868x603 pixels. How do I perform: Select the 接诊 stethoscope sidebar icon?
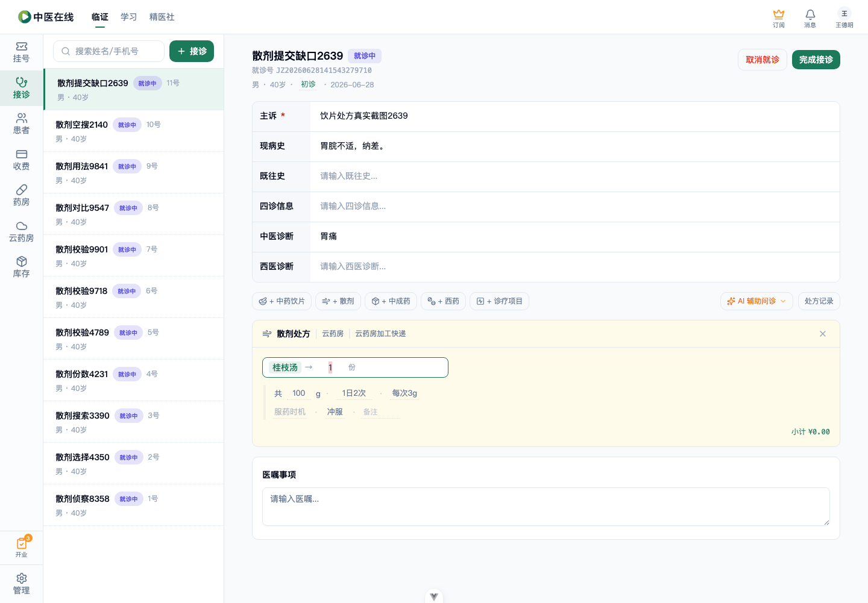21,89
